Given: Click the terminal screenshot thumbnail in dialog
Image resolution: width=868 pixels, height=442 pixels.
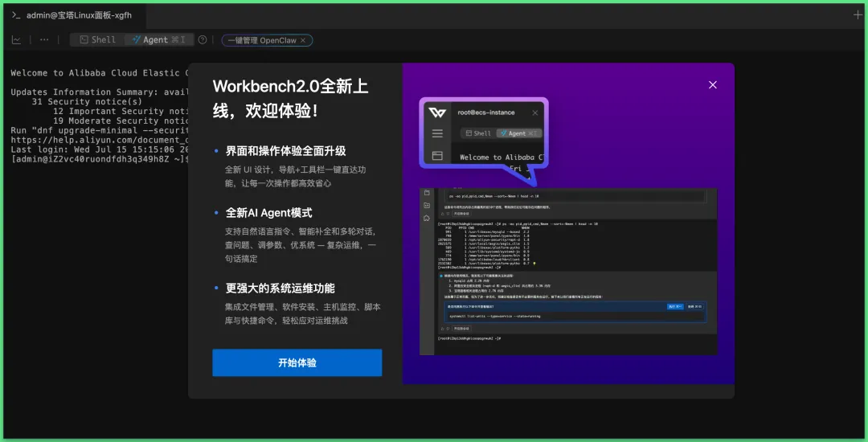Looking at the screenshot, I should [568, 271].
